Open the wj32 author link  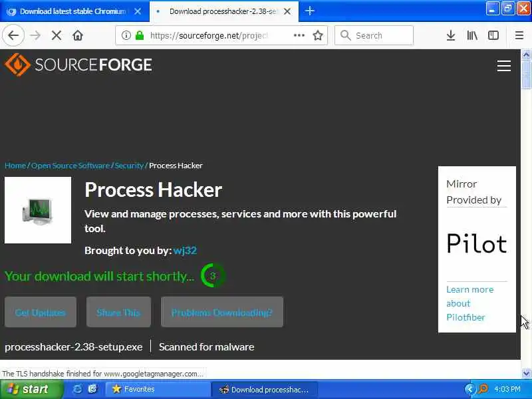pyautogui.click(x=185, y=251)
